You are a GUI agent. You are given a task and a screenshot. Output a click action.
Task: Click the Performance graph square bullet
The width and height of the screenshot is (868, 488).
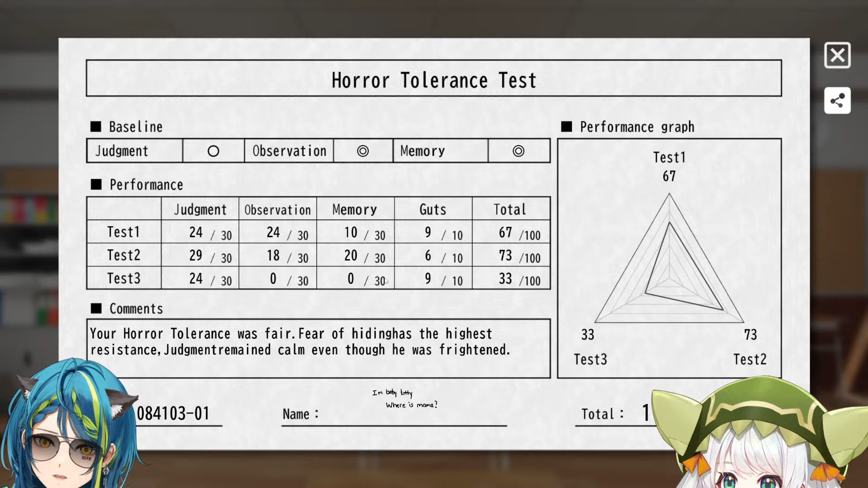(566, 127)
